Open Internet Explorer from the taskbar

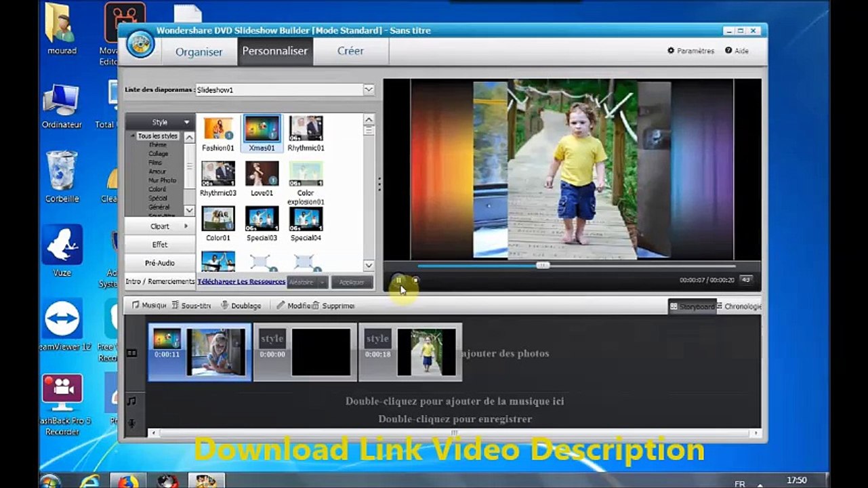[89, 481]
